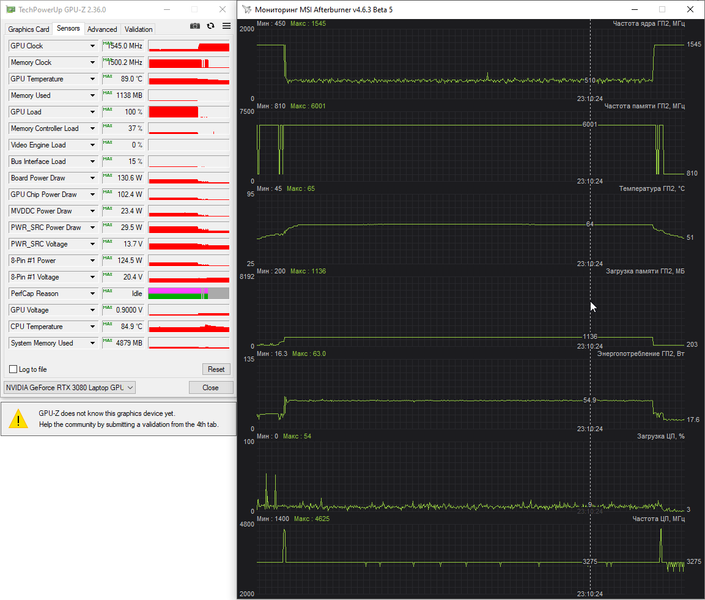Click the Частота ядра ГП2 graph label
705x600 pixels.
[x=648, y=23]
